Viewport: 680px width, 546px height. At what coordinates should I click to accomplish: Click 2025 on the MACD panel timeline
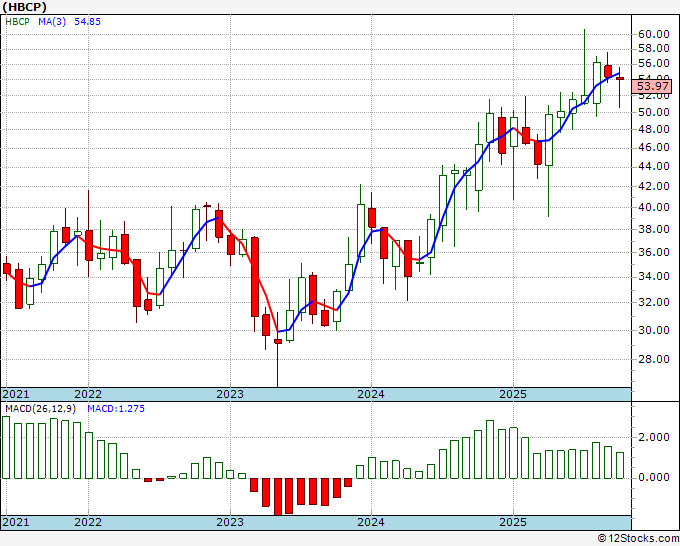tap(513, 522)
